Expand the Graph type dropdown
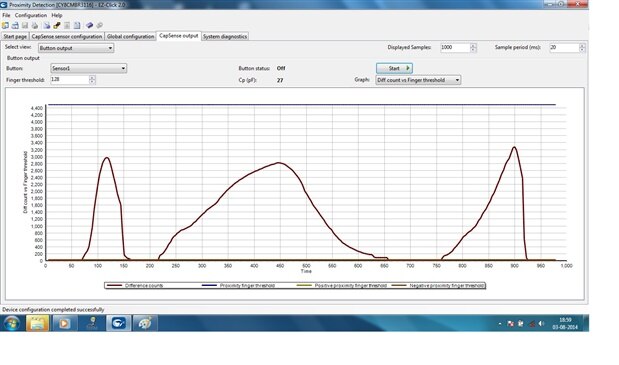 [418, 80]
